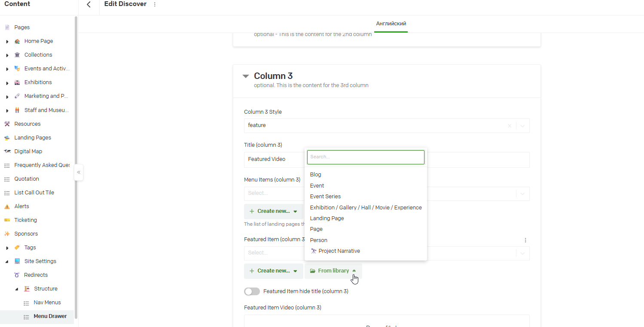Select Landing Page from the library list
Image resolution: width=644 pixels, height=327 pixels.
[x=327, y=218]
